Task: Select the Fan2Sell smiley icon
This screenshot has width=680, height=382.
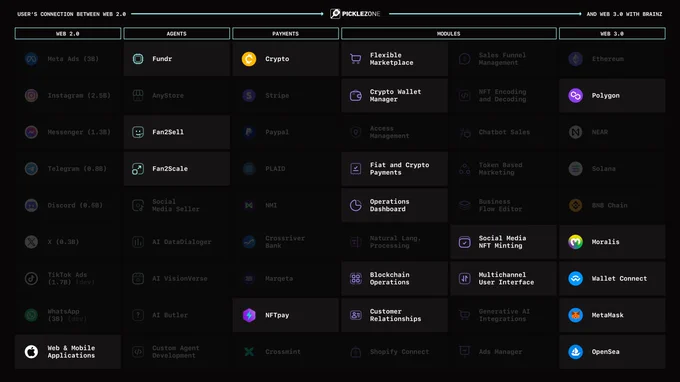Action: coord(138,132)
